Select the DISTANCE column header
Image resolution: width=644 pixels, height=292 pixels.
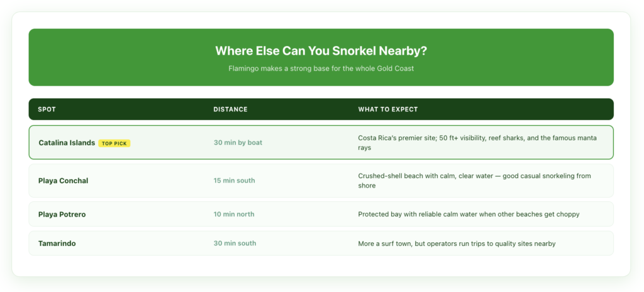230,109
